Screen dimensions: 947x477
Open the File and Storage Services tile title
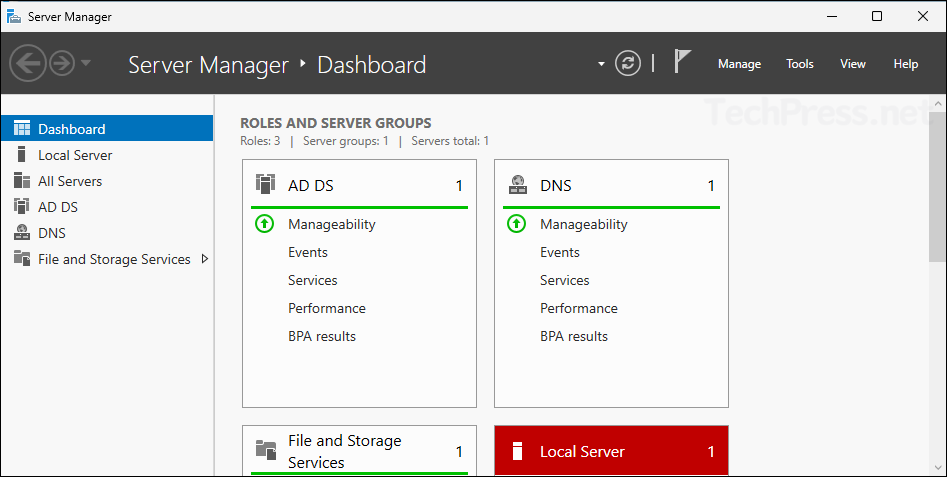pos(344,452)
